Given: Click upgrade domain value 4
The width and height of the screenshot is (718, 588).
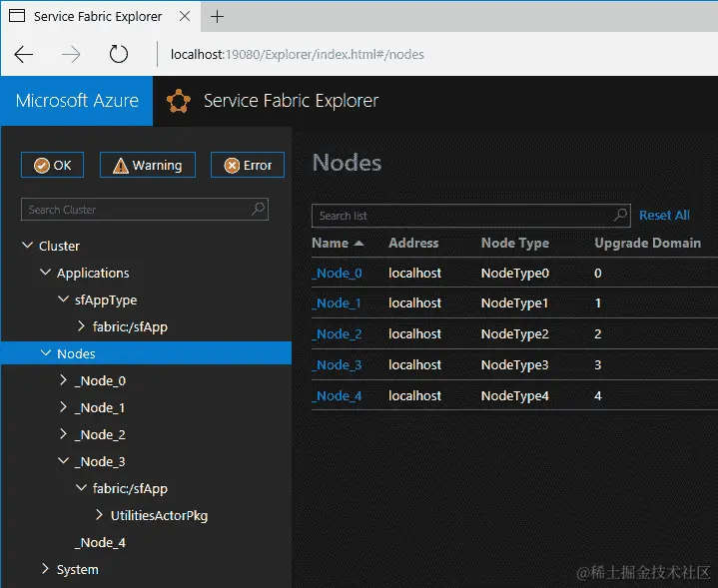Looking at the screenshot, I should (x=598, y=396).
